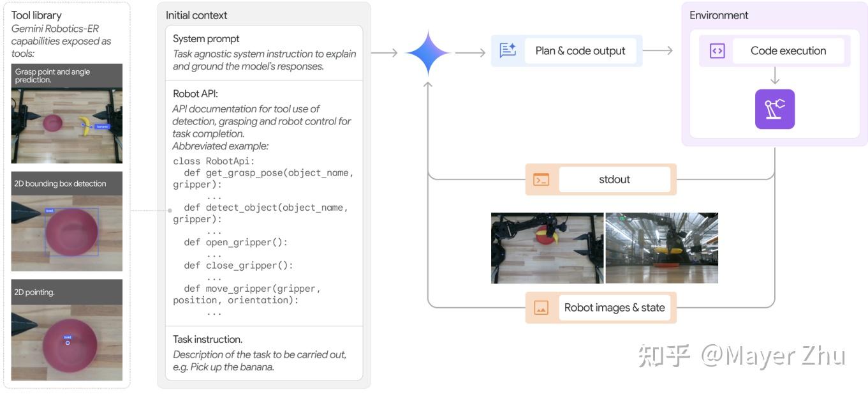This screenshot has width=868, height=394.
Task: Click the Tool library title
Action: [36, 15]
